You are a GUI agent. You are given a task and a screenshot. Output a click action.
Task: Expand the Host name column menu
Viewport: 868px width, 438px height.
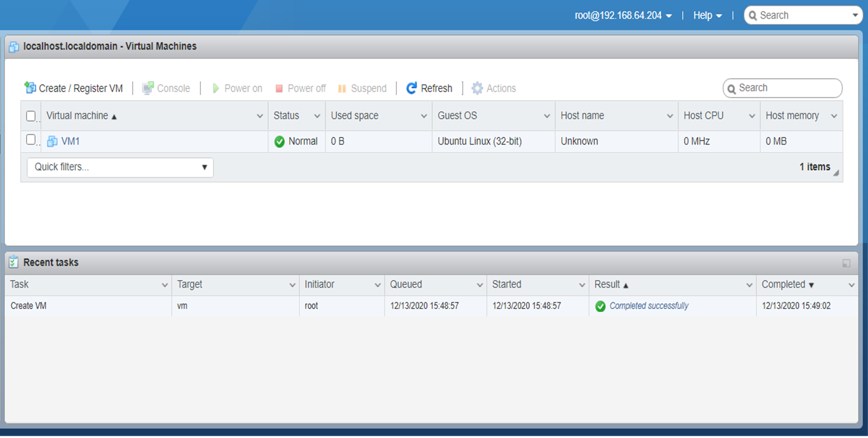(x=670, y=116)
